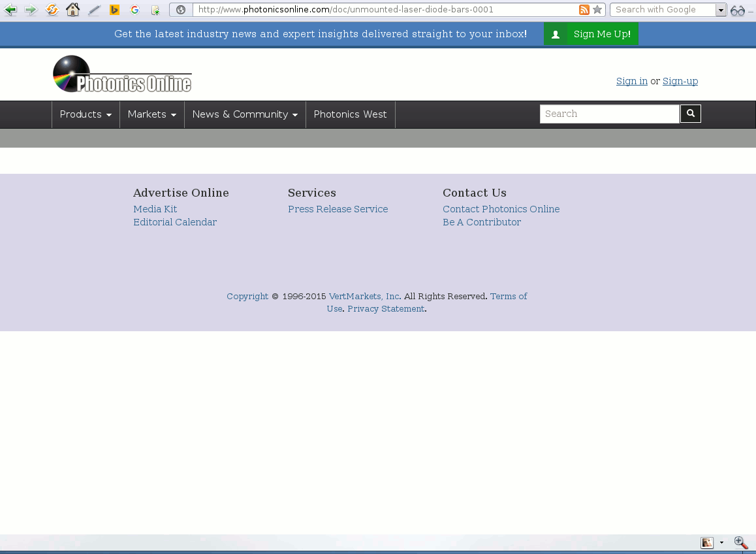Click the Sign in link
Image resolution: width=756 pixels, height=554 pixels.
(631, 81)
